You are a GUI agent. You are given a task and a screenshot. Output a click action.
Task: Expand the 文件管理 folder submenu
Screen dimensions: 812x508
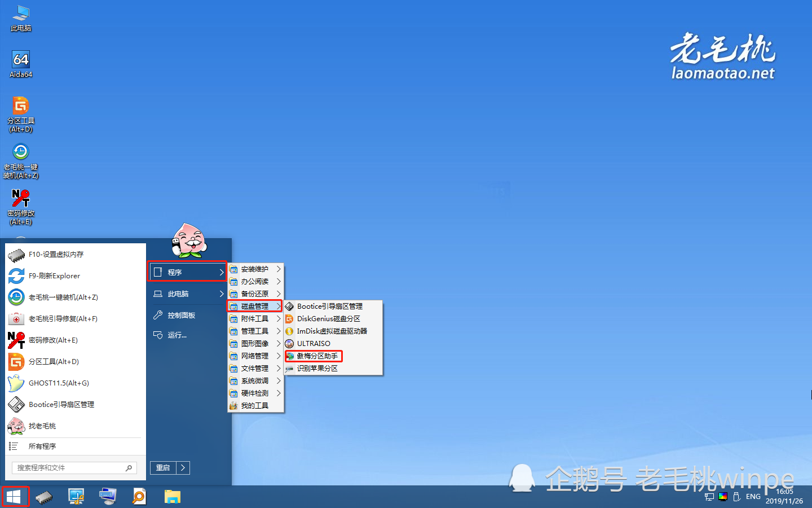[x=255, y=369]
